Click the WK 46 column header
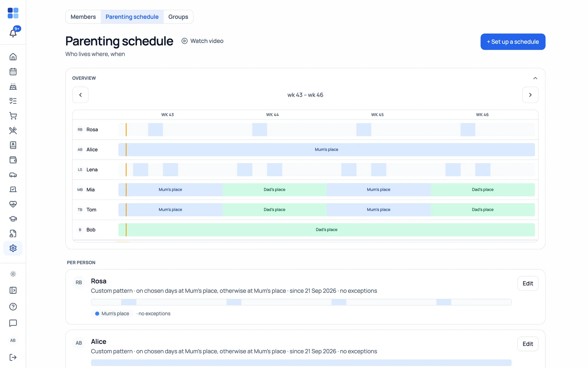The width and height of the screenshot is (588, 368). click(x=482, y=115)
